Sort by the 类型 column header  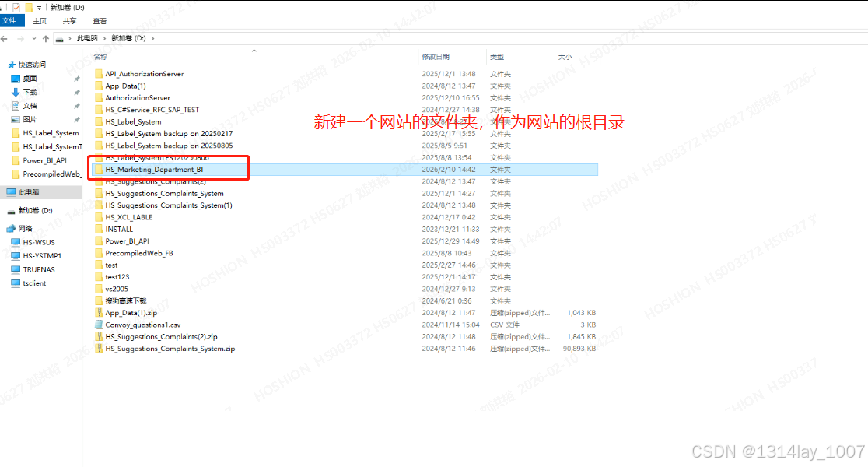496,57
